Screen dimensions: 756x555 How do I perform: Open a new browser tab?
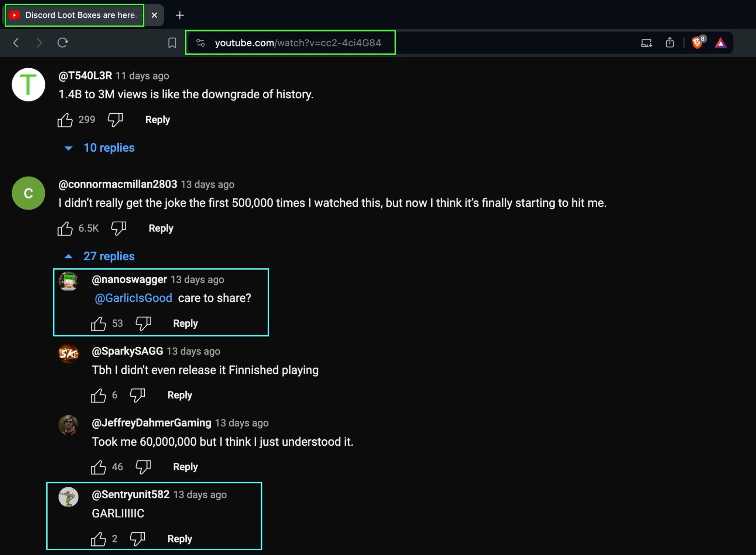[x=180, y=15]
